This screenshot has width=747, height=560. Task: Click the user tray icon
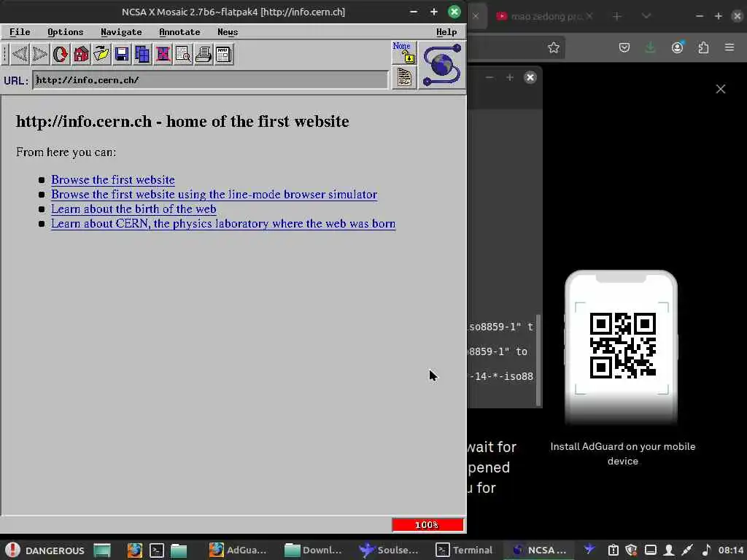668,550
